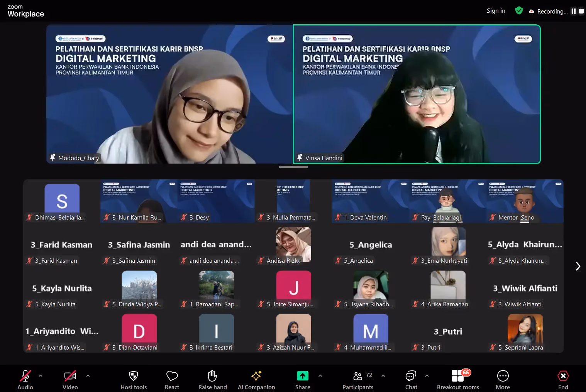Select 3_Azizah Nuur F photo tile

[293, 331]
